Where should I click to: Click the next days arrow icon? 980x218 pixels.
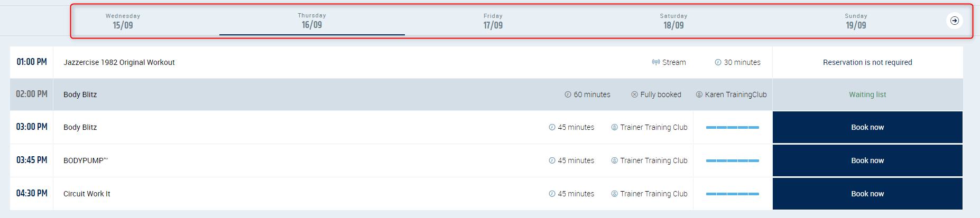954,21
